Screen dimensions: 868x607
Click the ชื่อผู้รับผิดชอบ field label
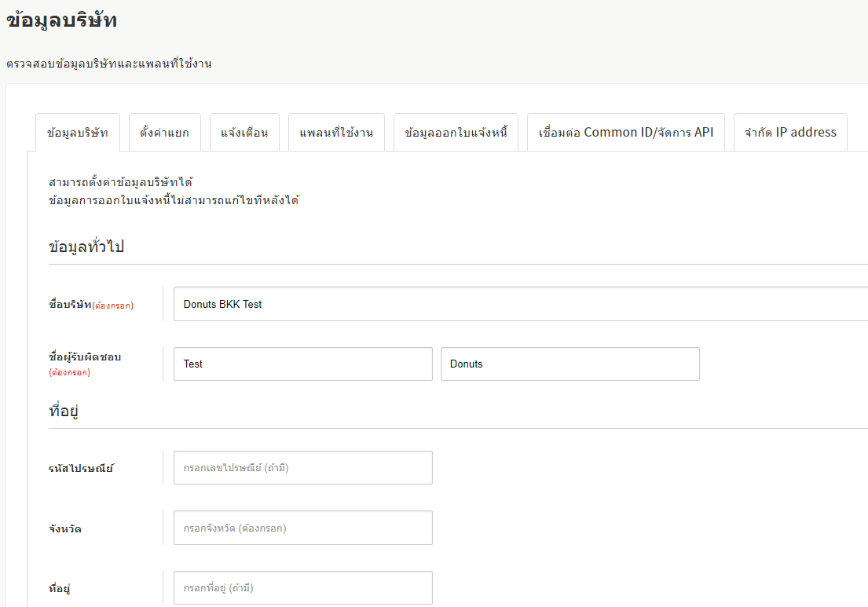85,357
